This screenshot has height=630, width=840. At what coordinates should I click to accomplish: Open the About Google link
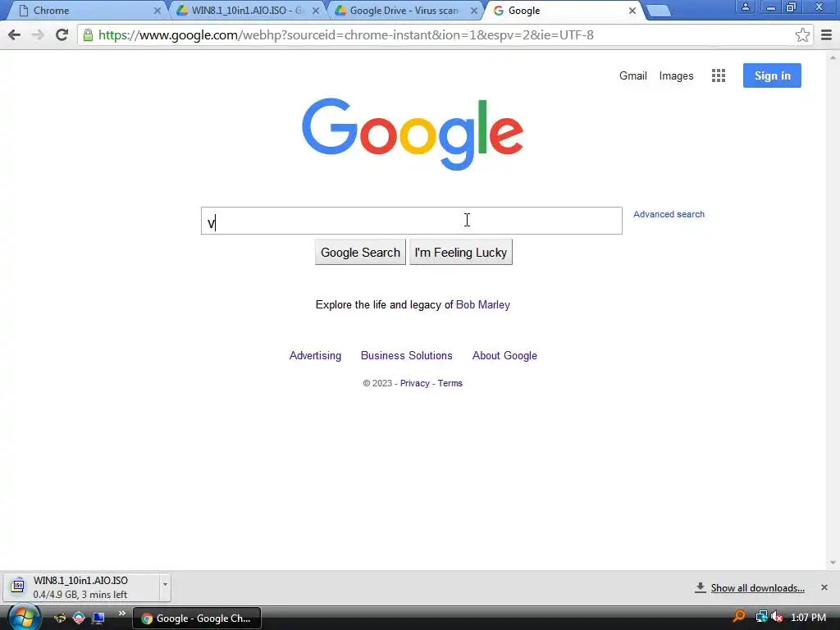click(x=504, y=356)
